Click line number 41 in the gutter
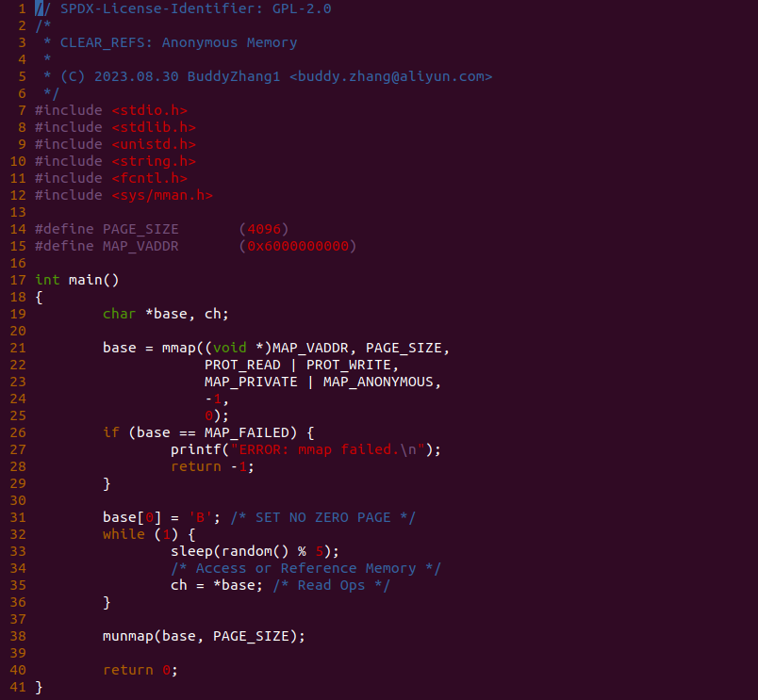Viewport: 758px width, 700px height. tap(18, 687)
